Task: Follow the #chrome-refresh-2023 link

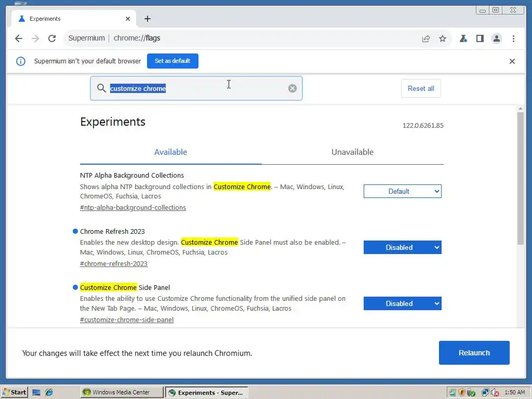Action: tap(114, 263)
